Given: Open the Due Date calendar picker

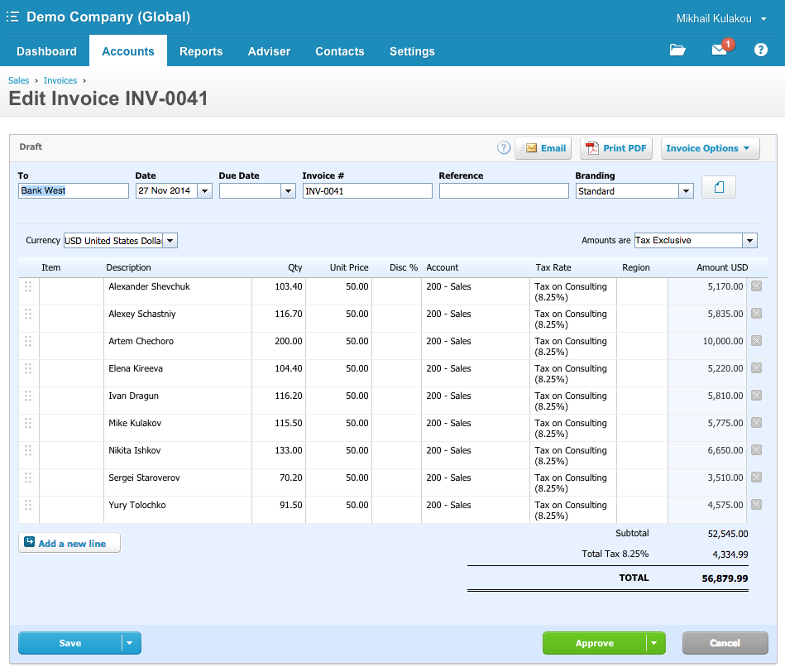Looking at the screenshot, I should [287, 190].
